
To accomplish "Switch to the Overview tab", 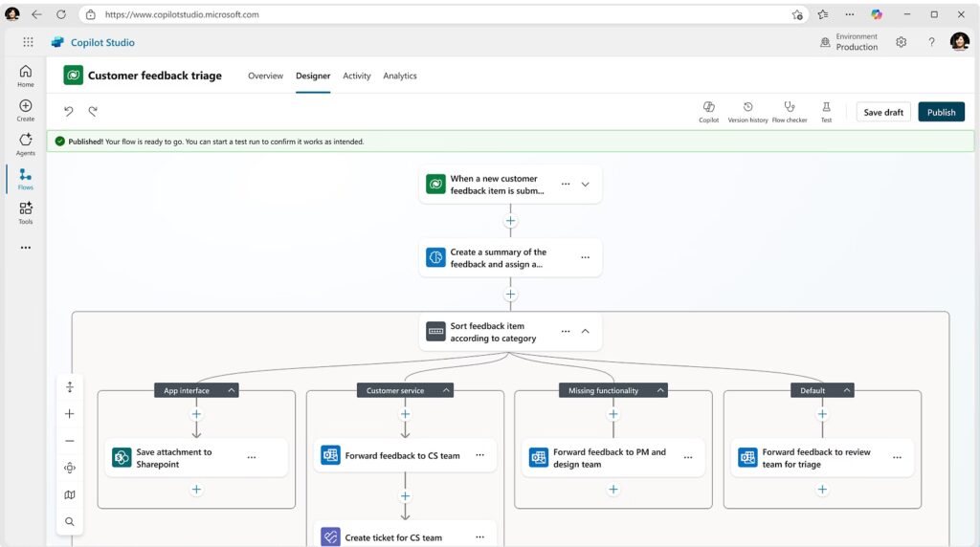I will (265, 76).
